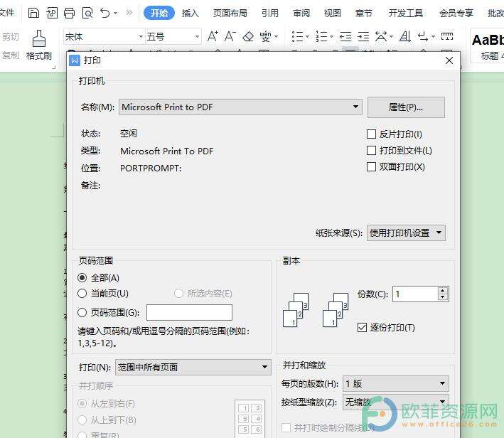Open the 每页的版数 dropdown

point(396,383)
